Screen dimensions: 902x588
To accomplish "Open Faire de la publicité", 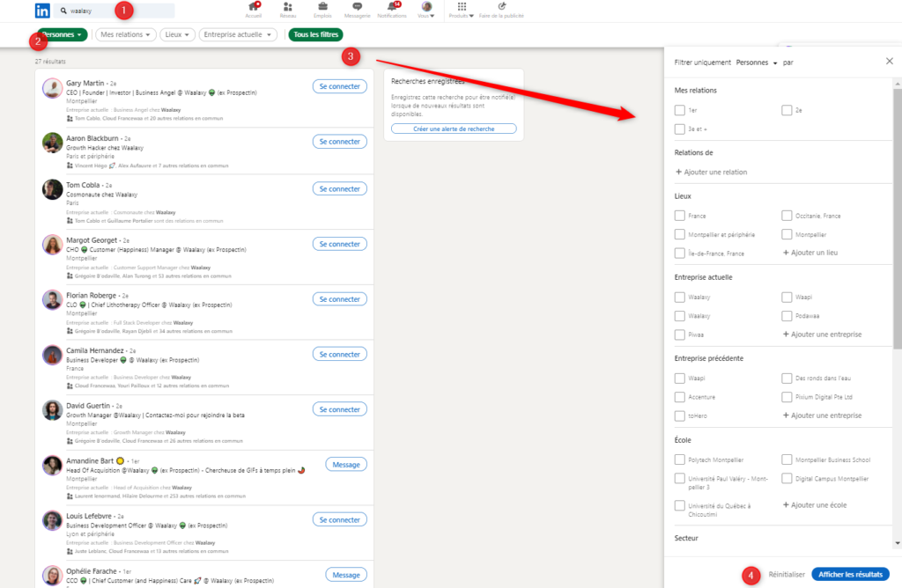I will coord(501,10).
